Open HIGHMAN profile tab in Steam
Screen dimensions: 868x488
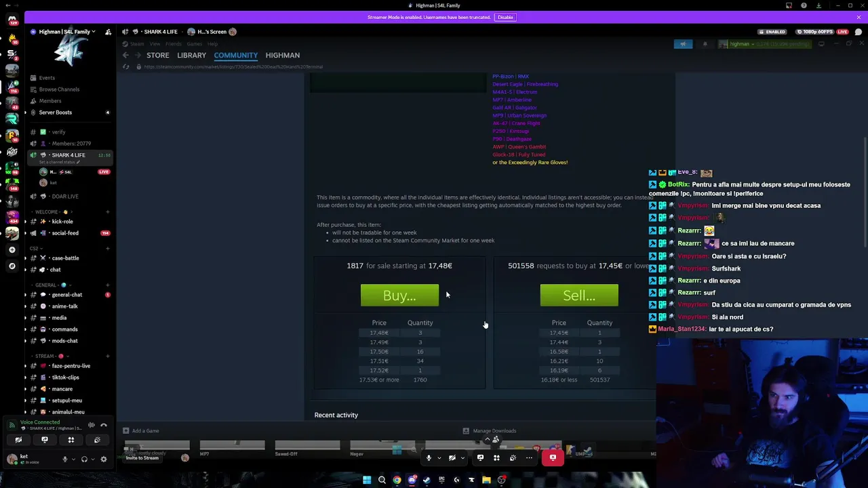tap(283, 55)
